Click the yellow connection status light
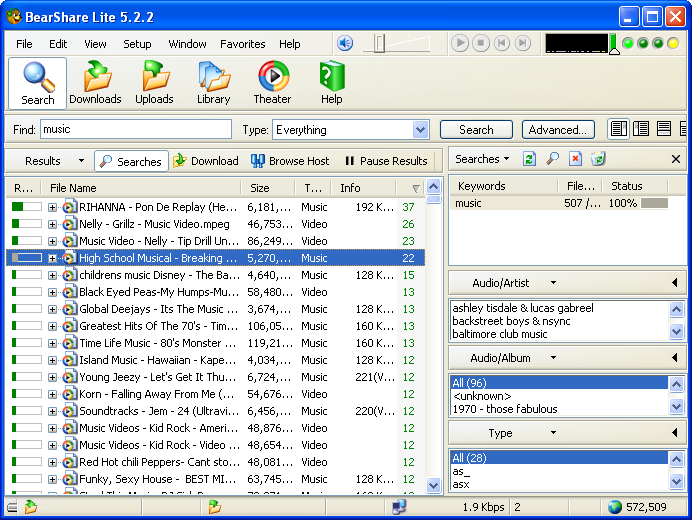 click(x=673, y=43)
